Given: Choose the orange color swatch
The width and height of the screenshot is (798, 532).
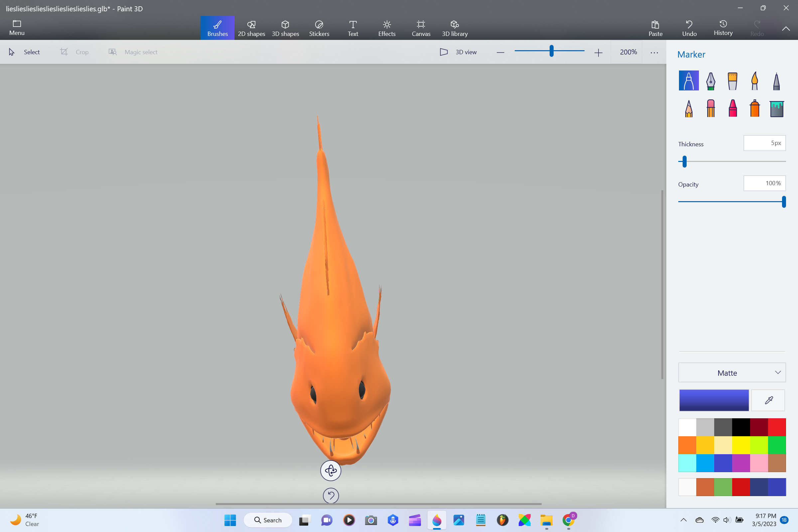Looking at the screenshot, I should point(687,445).
